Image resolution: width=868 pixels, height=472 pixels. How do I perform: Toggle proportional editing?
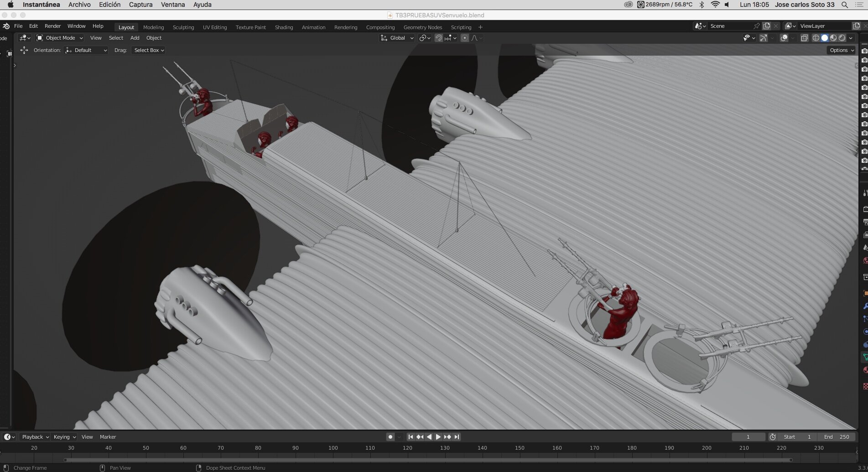[x=464, y=38]
